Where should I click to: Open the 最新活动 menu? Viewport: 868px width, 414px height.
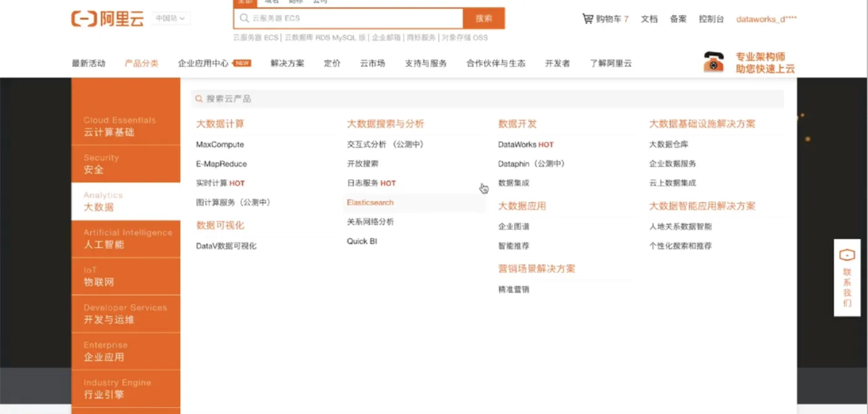pyautogui.click(x=89, y=63)
